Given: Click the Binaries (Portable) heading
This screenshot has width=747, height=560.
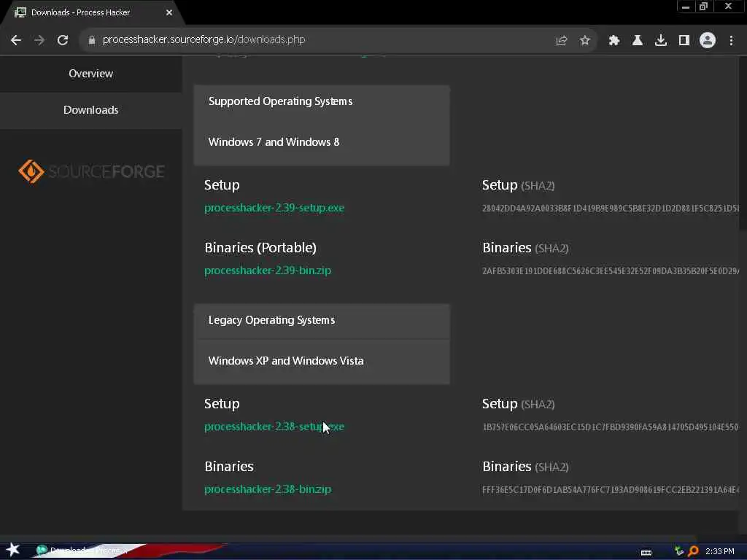Looking at the screenshot, I should (x=260, y=248).
